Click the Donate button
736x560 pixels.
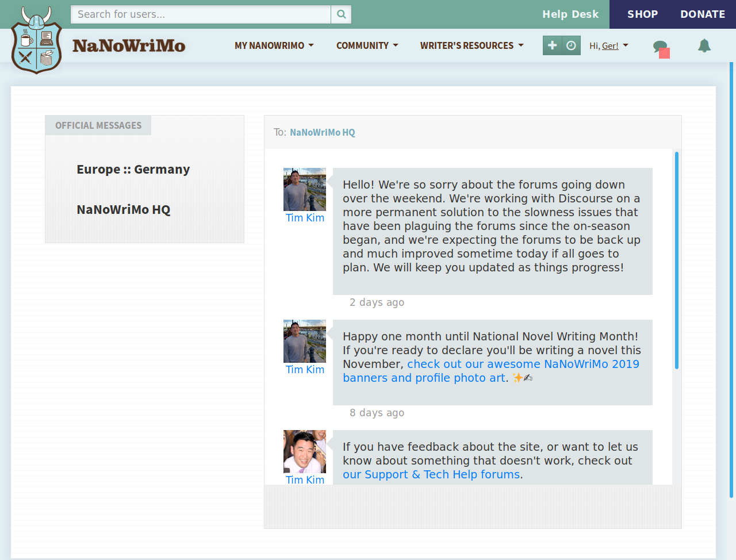point(703,14)
